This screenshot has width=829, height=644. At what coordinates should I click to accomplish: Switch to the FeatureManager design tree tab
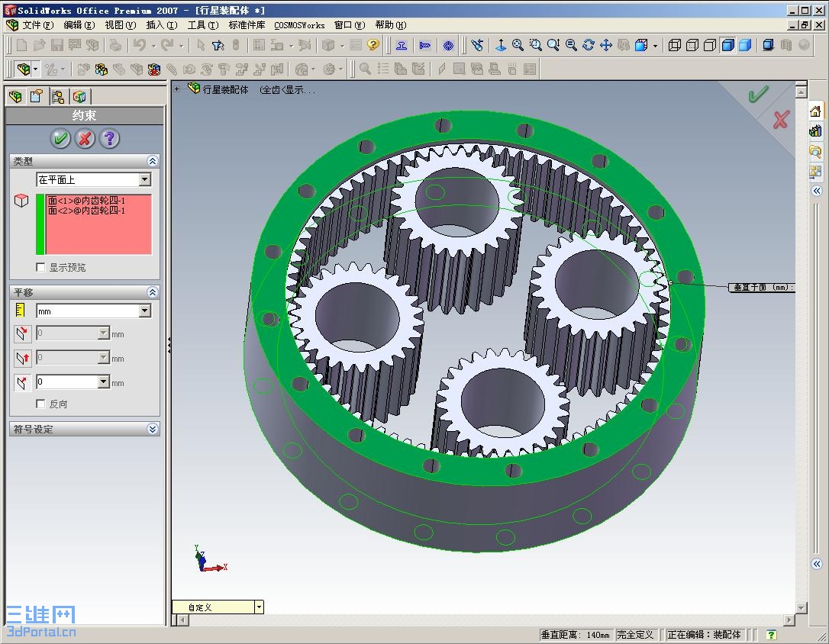16,96
